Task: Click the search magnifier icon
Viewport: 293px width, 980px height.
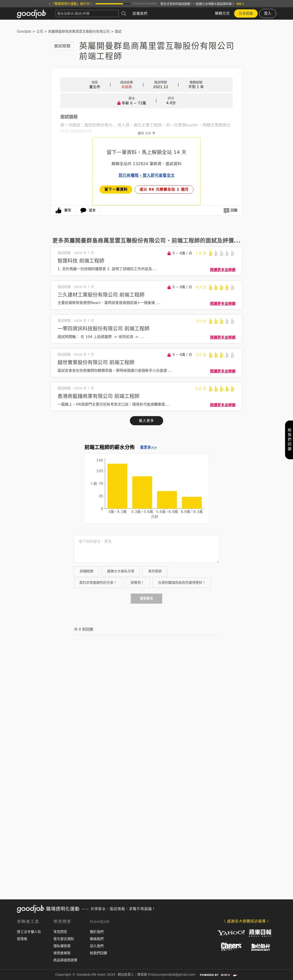Action: [123, 14]
